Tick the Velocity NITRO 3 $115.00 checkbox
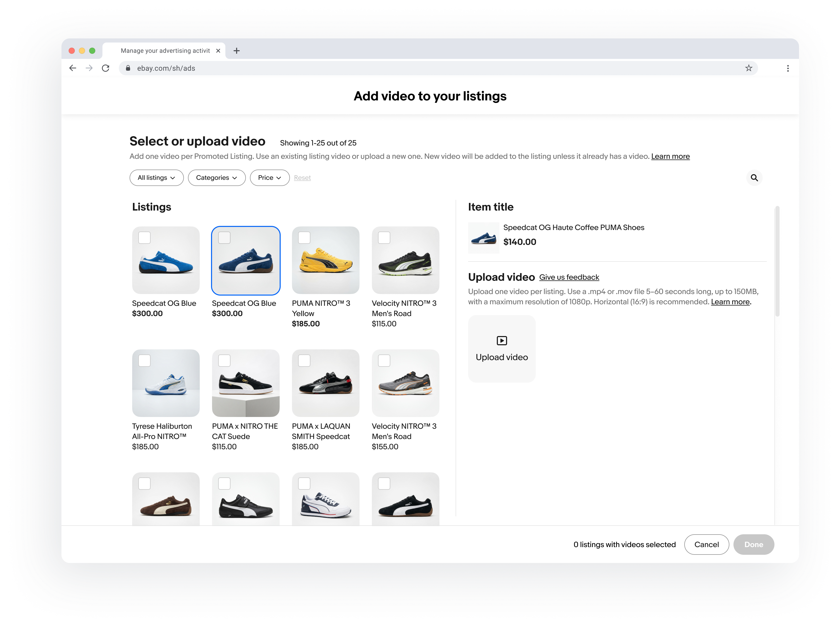This screenshot has width=840, height=627. click(384, 238)
